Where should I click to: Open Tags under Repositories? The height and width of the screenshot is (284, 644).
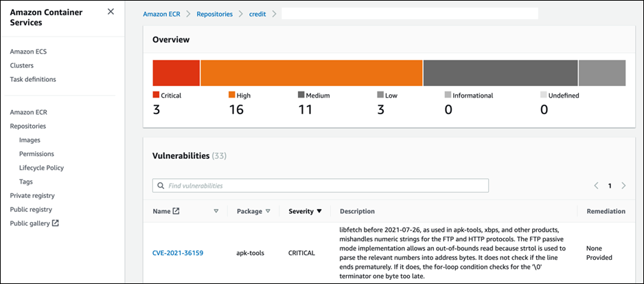pyautogui.click(x=26, y=182)
